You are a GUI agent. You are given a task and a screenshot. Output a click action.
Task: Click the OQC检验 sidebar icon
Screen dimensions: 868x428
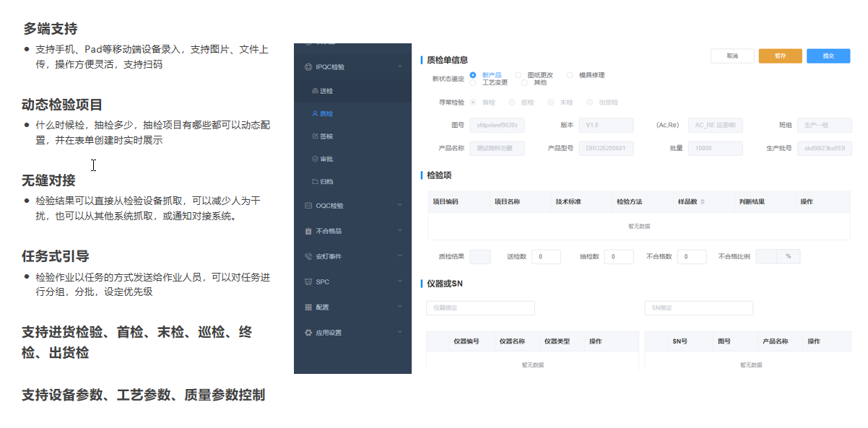click(x=308, y=205)
